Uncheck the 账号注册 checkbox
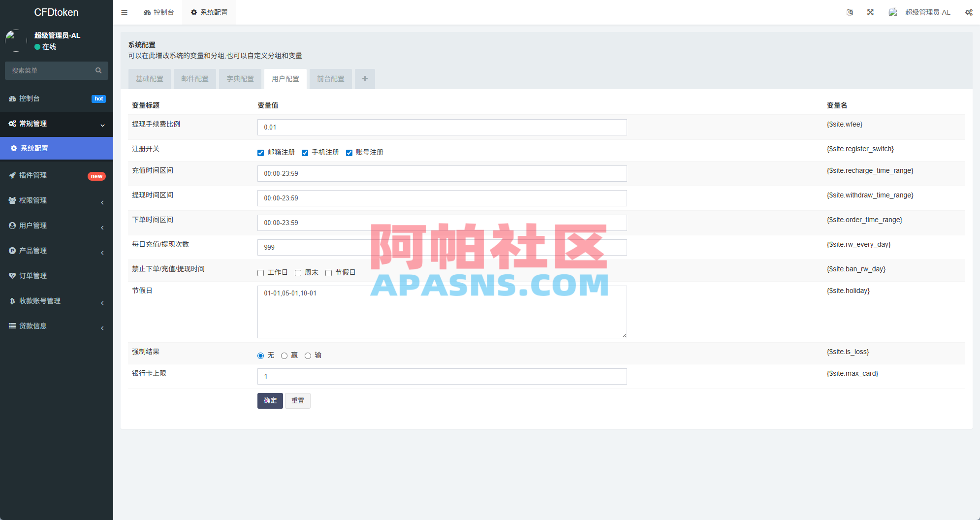Viewport: 980px width, 520px height. coord(349,153)
